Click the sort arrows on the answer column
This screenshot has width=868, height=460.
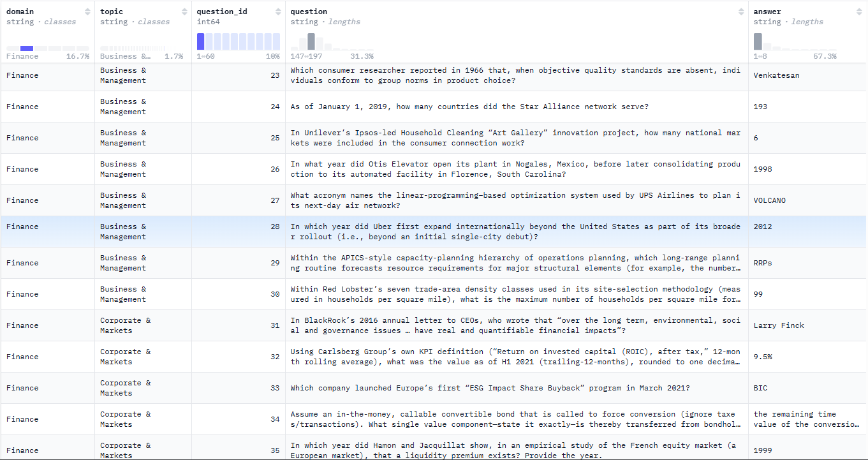coord(860,12)
